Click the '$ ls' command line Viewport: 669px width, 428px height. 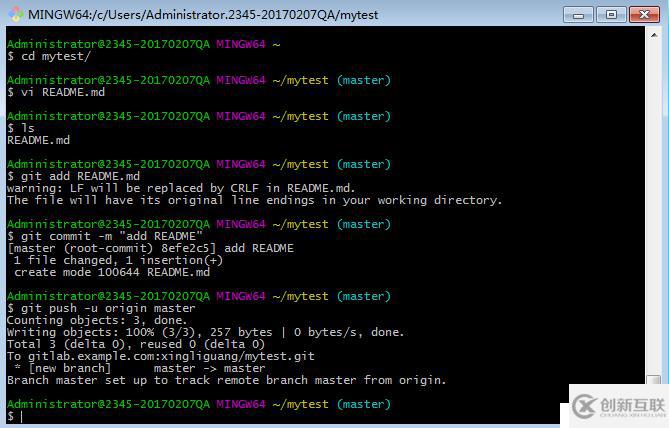(x=21, y=128)
